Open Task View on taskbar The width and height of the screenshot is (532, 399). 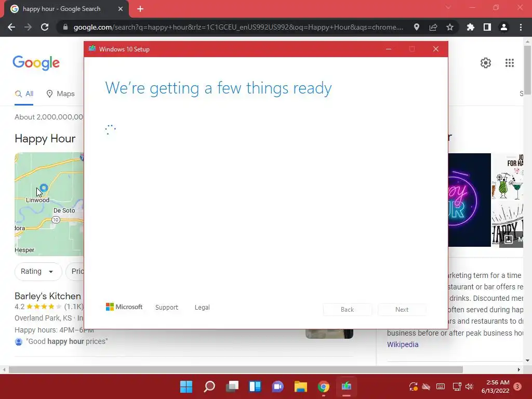pos(232,387)
